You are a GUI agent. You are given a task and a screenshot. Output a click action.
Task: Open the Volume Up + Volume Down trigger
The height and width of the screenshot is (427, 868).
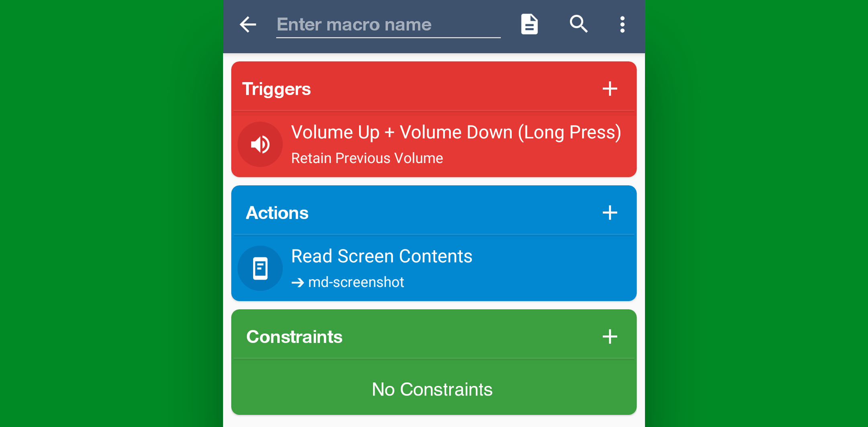click(456, 133)
